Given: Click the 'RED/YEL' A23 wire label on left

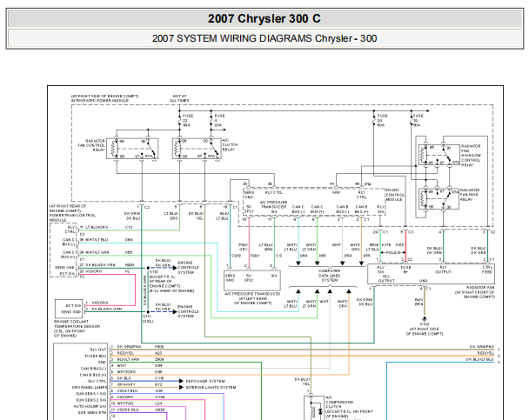Looking at the screenshot, I should (x=125, y=353).
